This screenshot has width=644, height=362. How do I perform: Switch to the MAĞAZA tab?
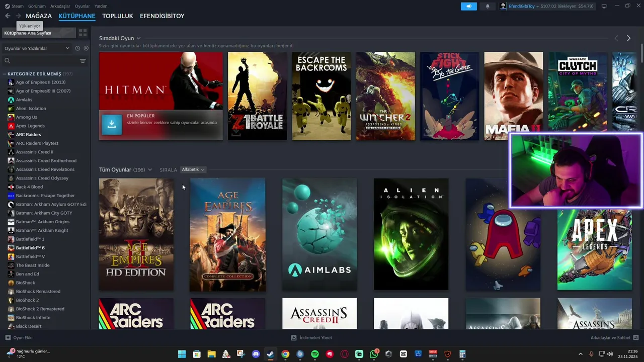(39, 16)
